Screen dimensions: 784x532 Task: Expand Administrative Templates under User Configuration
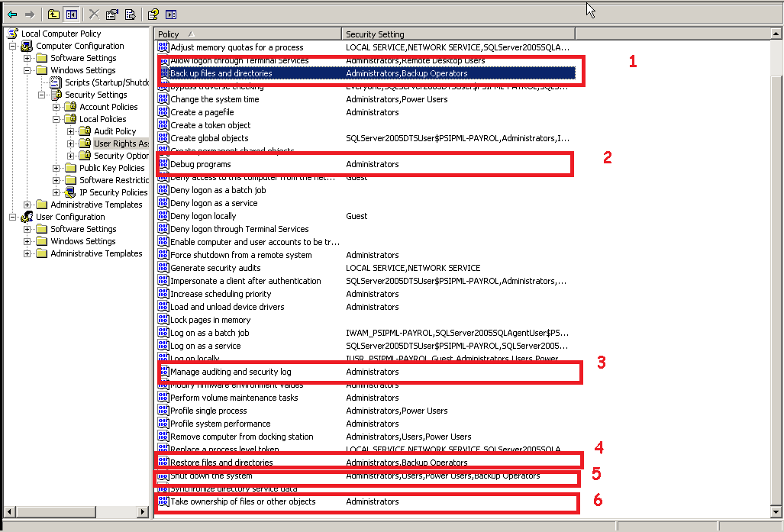click(27, 254)
